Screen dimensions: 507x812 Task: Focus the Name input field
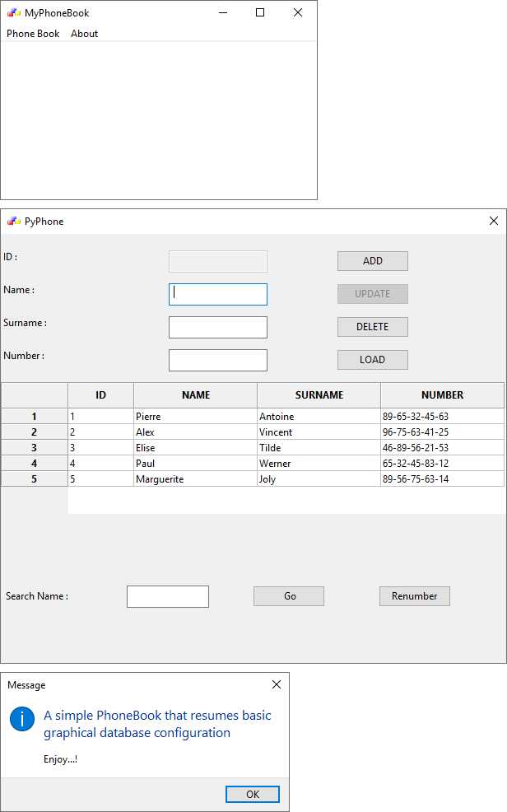(218, 294)
